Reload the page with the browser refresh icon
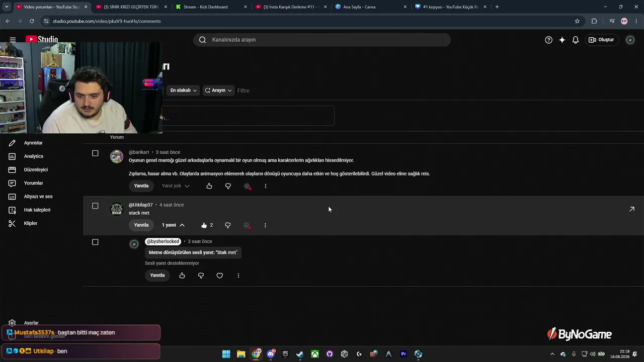The height and width of the screenshot is (362, 644). [x=32, y=21]
